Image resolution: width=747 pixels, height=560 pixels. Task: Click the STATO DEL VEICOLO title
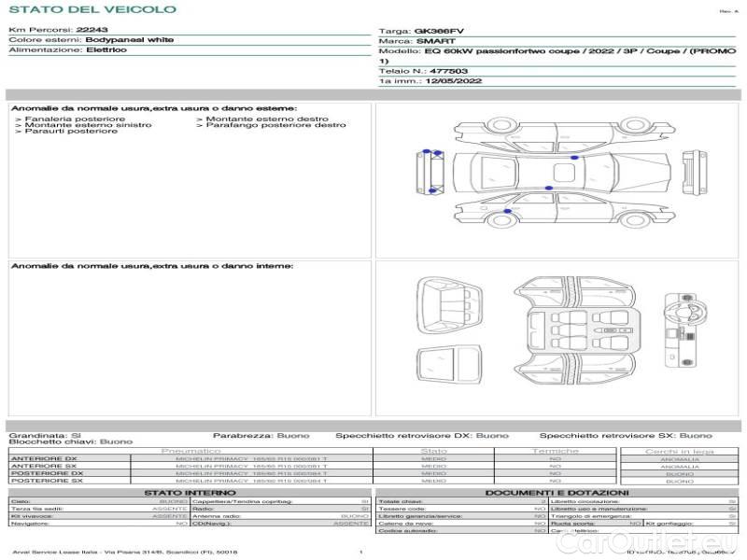(92, 9)
